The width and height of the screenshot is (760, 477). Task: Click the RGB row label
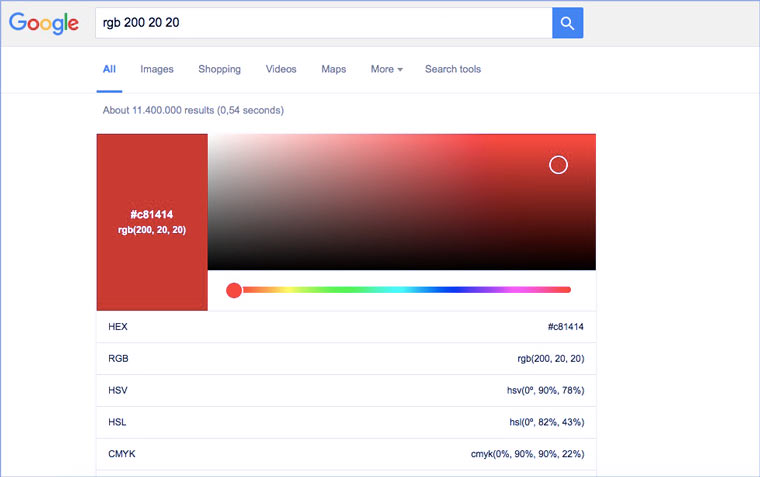pyautogui.click(x=118, y=359)
